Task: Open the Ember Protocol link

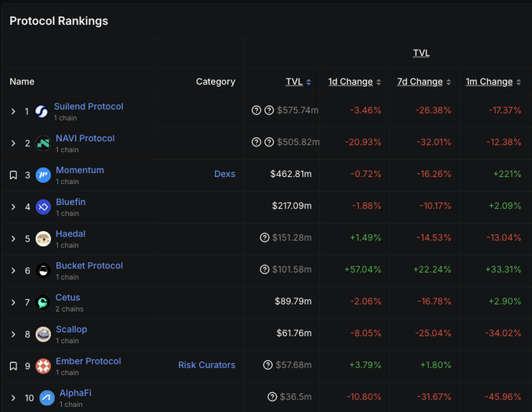Action: (x=88, y=361)
